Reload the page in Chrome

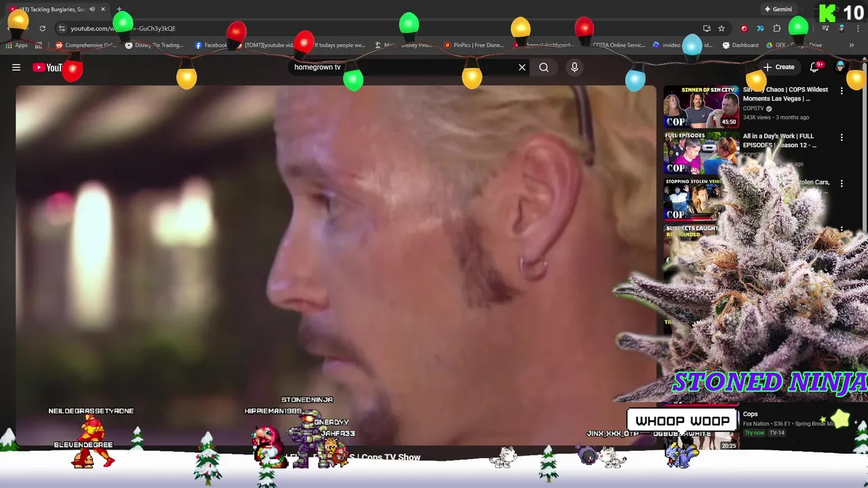click(42, 28)
